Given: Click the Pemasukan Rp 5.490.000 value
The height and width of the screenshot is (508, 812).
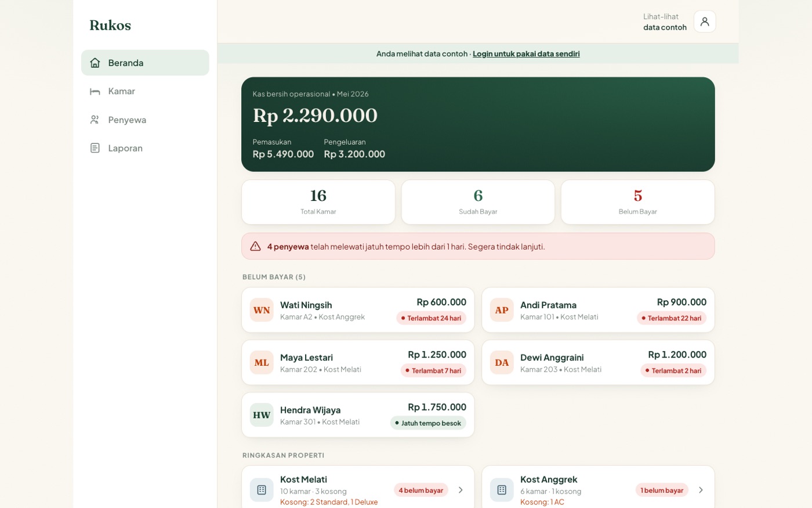Looking at the screenshot, I should click(x=283, y=154).
